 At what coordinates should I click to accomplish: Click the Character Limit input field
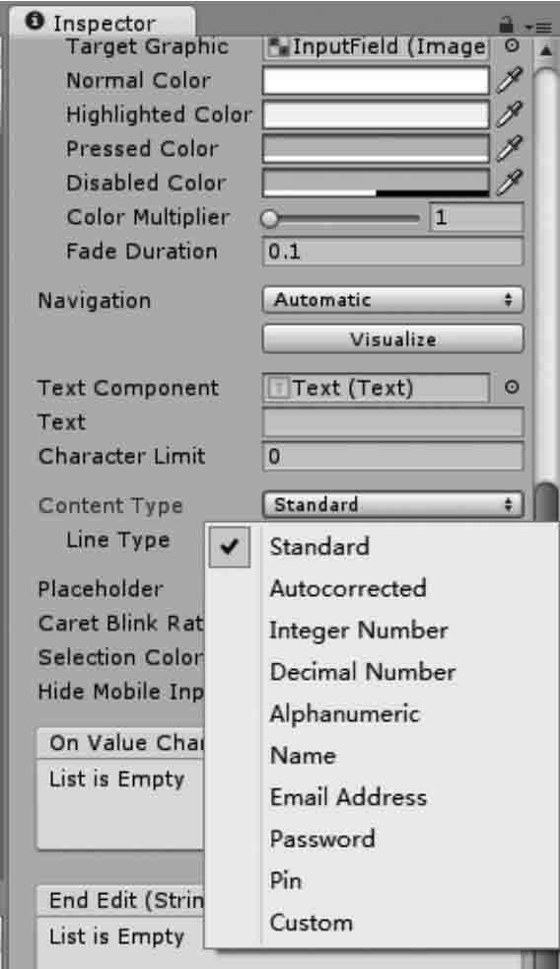pyautogui.click(x=392, y=456)
